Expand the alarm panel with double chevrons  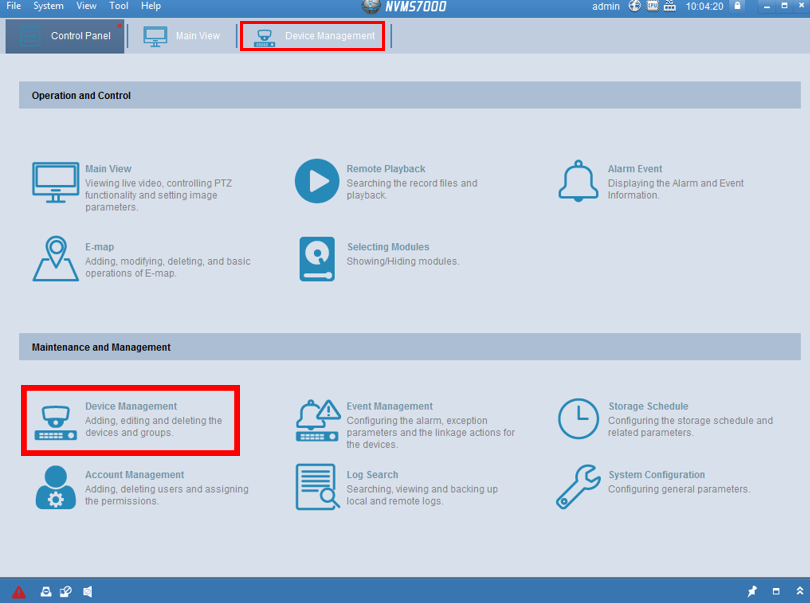coord(800,591)
